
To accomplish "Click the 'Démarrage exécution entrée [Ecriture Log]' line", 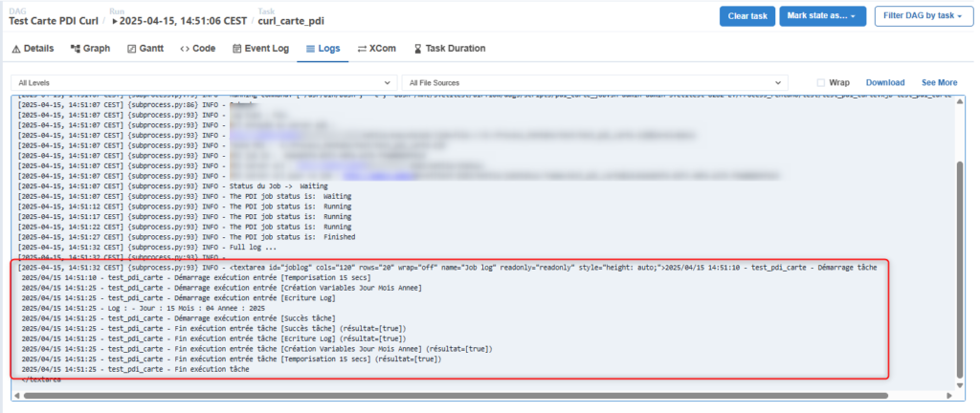I will (x=178, y=298).
